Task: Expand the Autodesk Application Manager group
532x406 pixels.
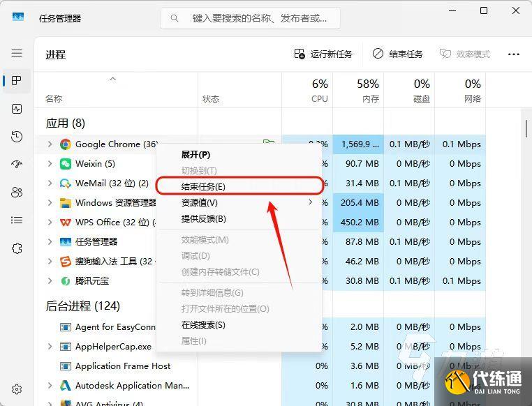Action: (50, 386)
